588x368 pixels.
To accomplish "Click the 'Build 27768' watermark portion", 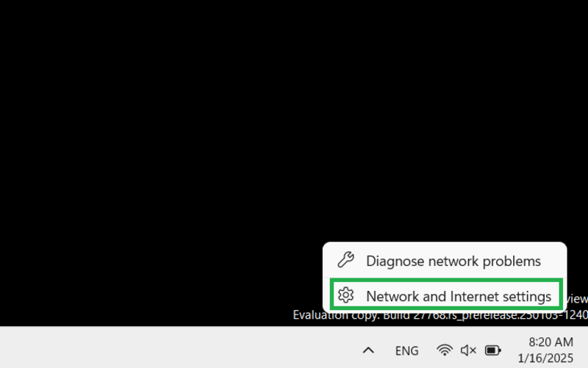I will pos(412,316).
